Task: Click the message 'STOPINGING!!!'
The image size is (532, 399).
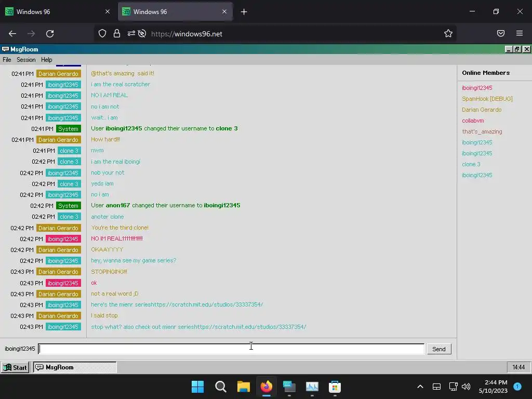Action: pos(109,272)
